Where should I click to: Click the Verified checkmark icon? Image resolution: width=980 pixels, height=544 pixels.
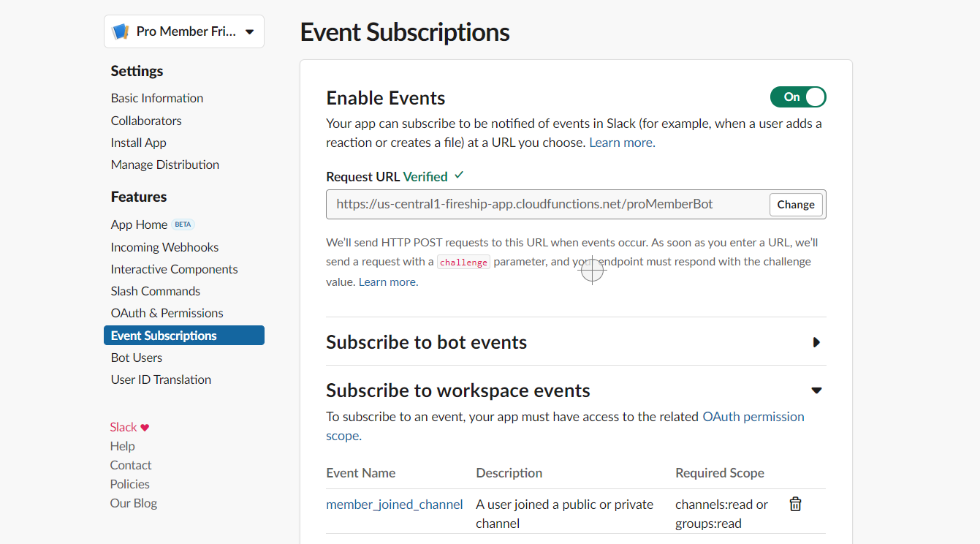(x=458, y=175)
